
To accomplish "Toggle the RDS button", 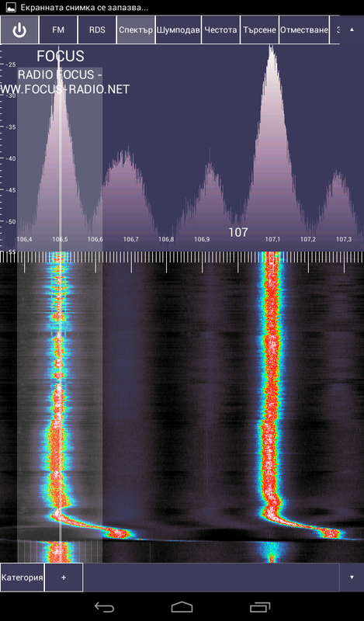I will click(x=97, y=30).
